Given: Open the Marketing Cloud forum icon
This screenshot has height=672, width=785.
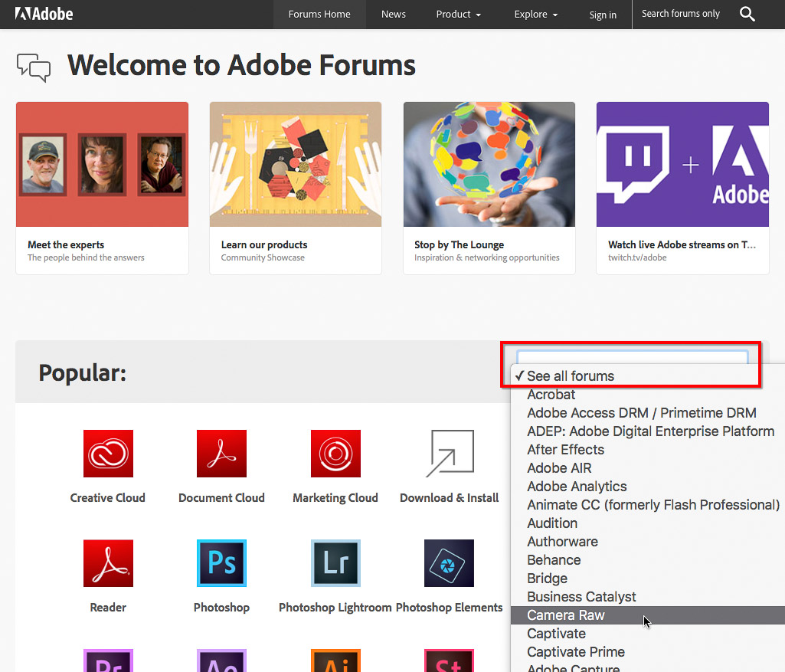Looking at the screenshot, I should point(335,454).
